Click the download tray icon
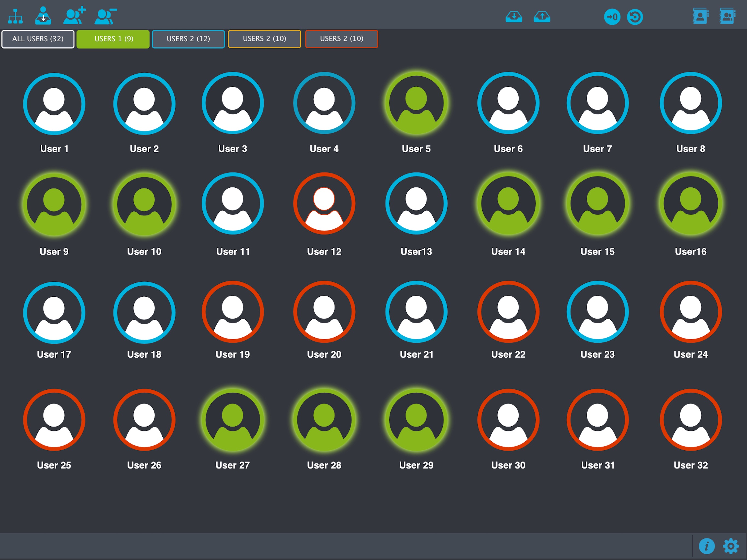Image resolution: width=747 pixels, height=560 pixels. point(514,17)
